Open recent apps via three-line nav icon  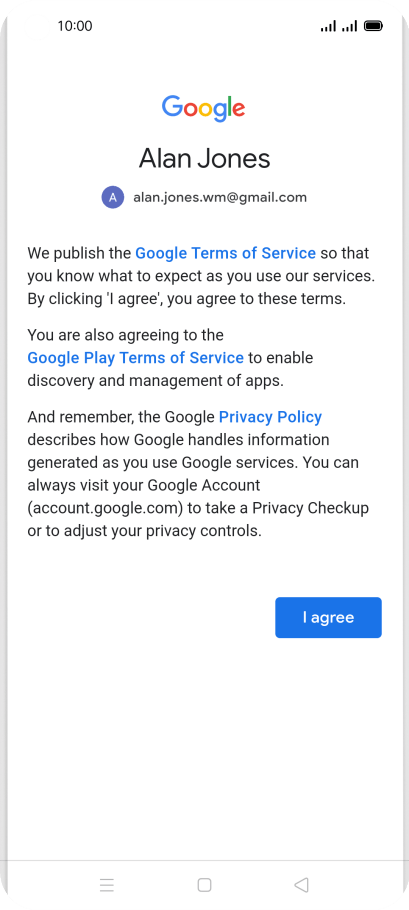pos(107,884)
